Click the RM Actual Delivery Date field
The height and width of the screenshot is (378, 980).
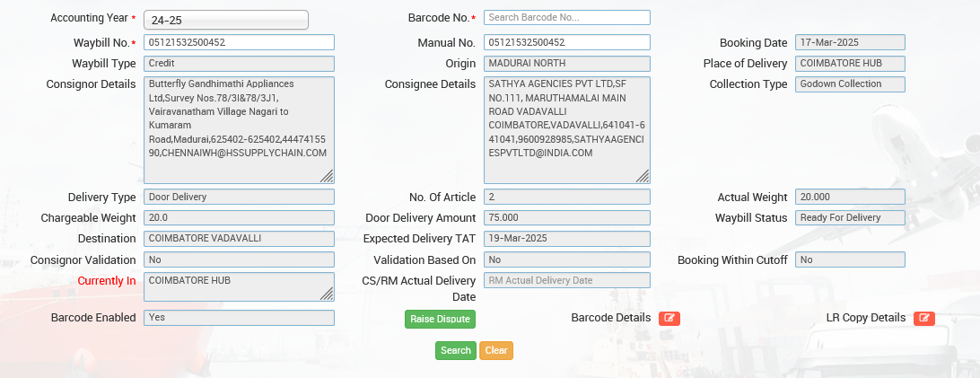tap(566, 280)
